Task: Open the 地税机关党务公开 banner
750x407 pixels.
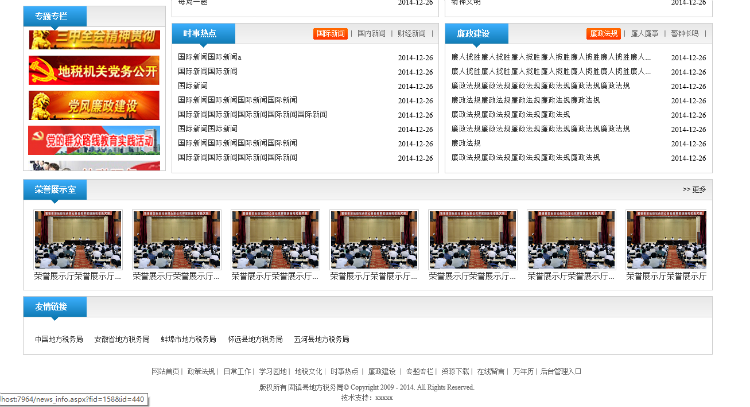Action: point(94,71)
